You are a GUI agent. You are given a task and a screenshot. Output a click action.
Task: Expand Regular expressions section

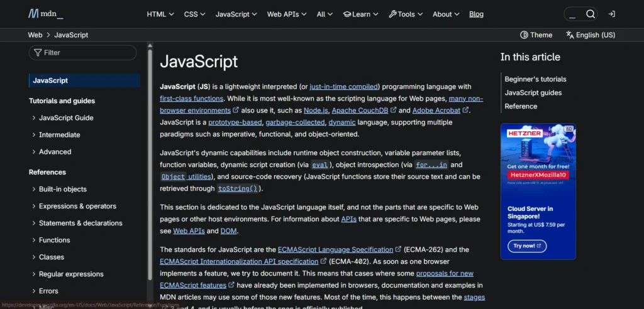[68, 274]
